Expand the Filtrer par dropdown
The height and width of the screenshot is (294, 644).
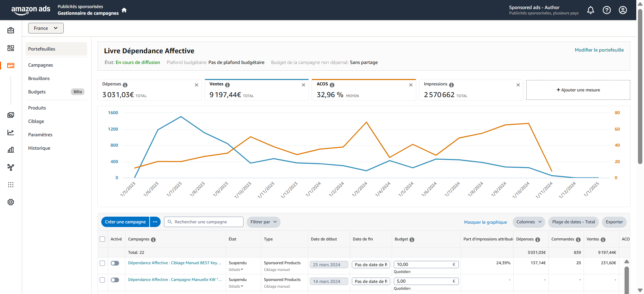click(x=263, y=222)
